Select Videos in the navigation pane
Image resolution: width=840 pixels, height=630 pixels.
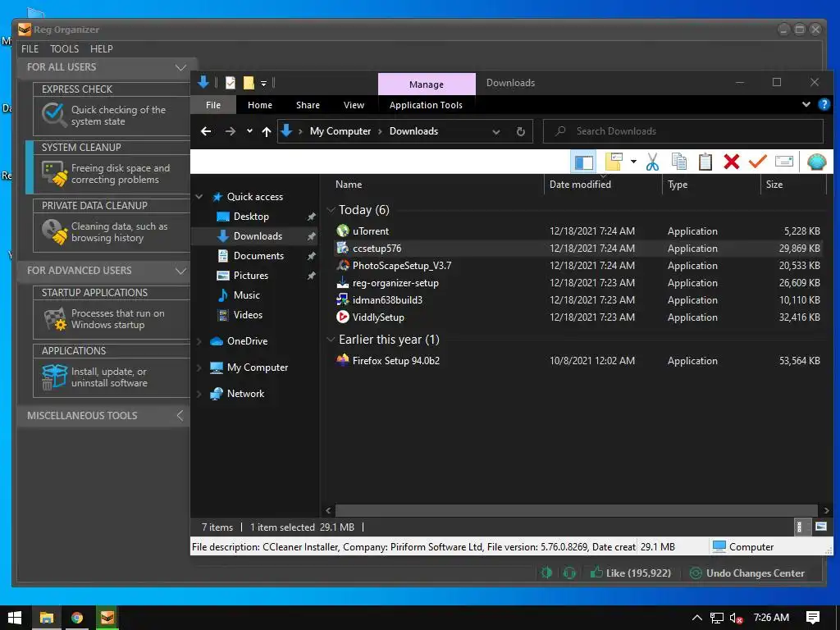point(248,315)
